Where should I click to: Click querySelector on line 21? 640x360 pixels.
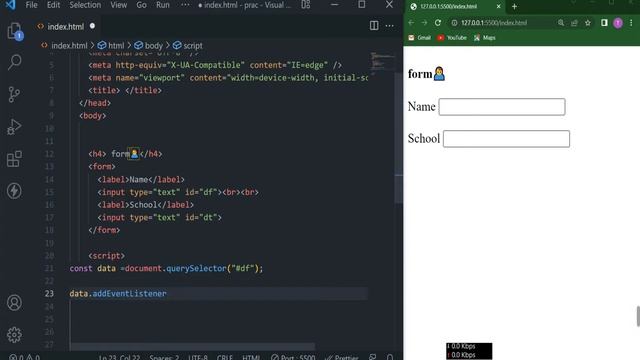point(196,268)
